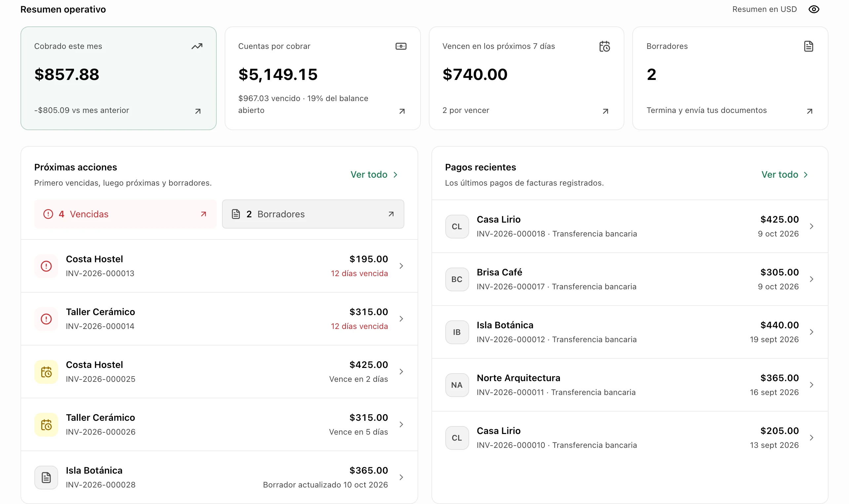
Task: Open chevron on Norte Arquitectura payment row
Action: pos(812,385)
